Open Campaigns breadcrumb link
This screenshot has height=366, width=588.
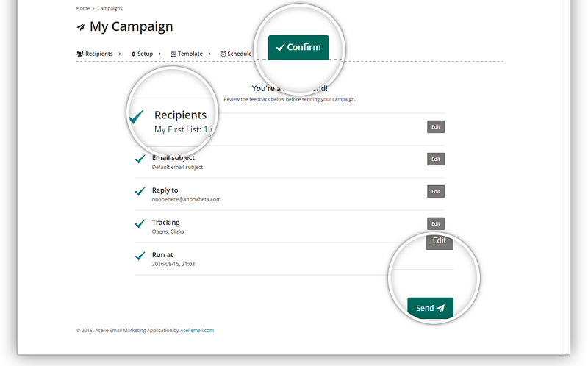point(109,8)
